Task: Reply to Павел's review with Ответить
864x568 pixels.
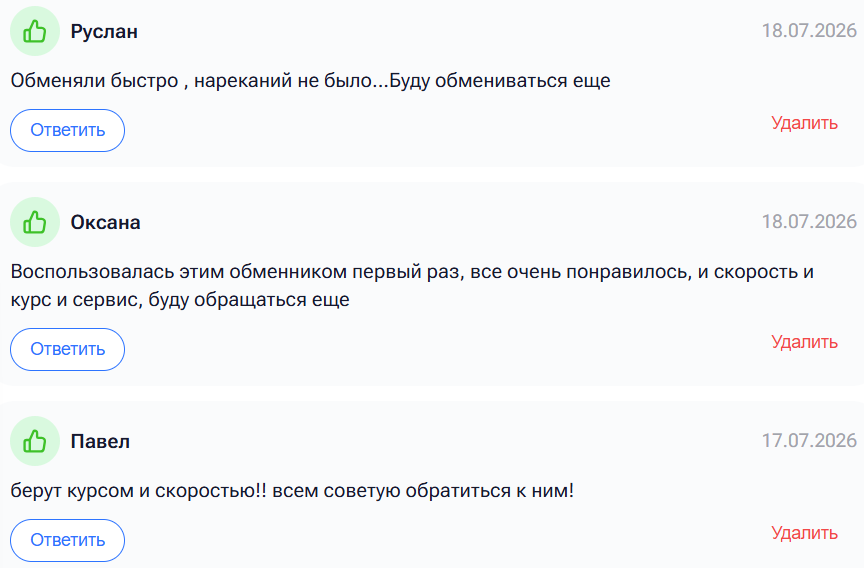Action: 67,540
